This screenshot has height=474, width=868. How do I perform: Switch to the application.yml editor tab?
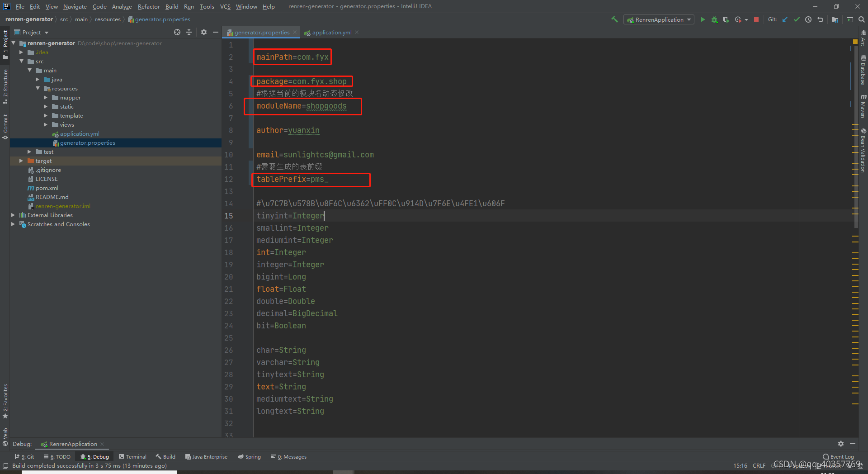point(332,32)
